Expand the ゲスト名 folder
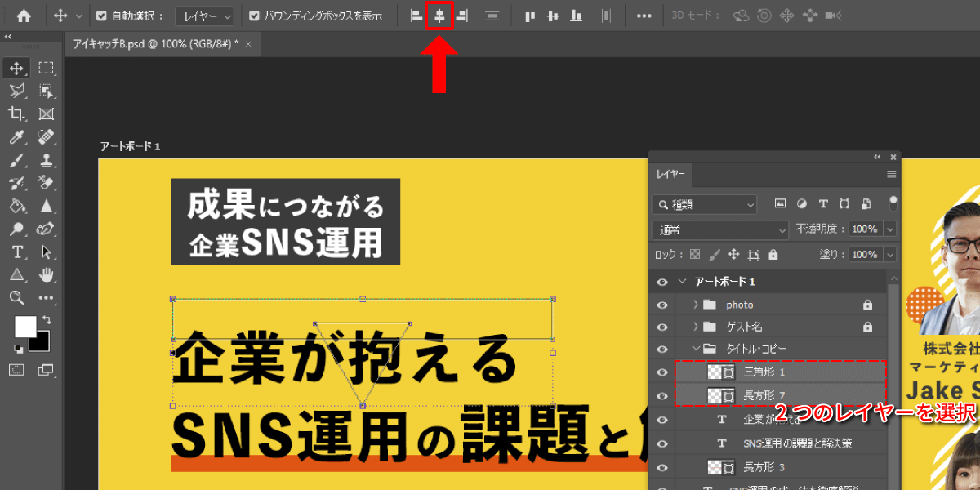The width and height of the screenshot is (980, 490). pyautogui.click(x=695, y=327)
